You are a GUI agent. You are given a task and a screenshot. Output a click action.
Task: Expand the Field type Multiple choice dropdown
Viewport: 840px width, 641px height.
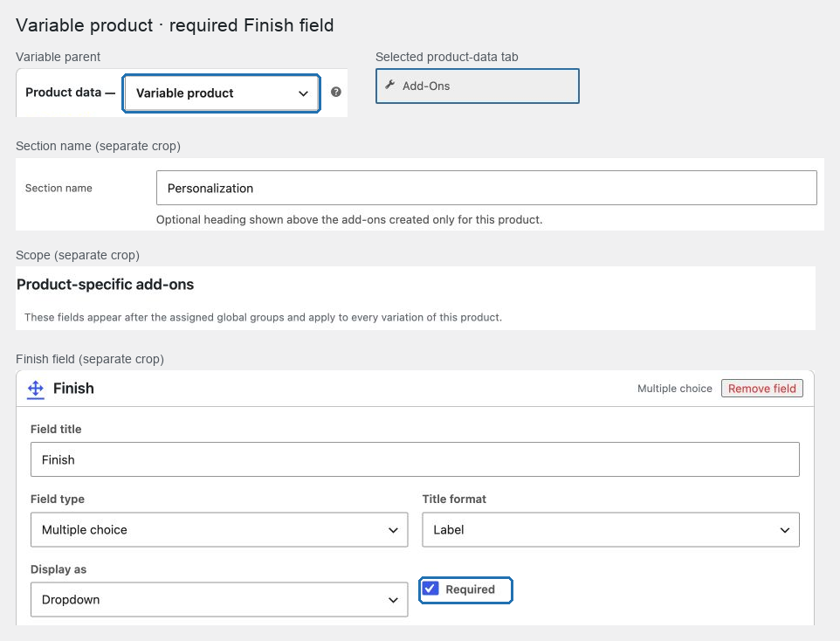pos(219,529)
